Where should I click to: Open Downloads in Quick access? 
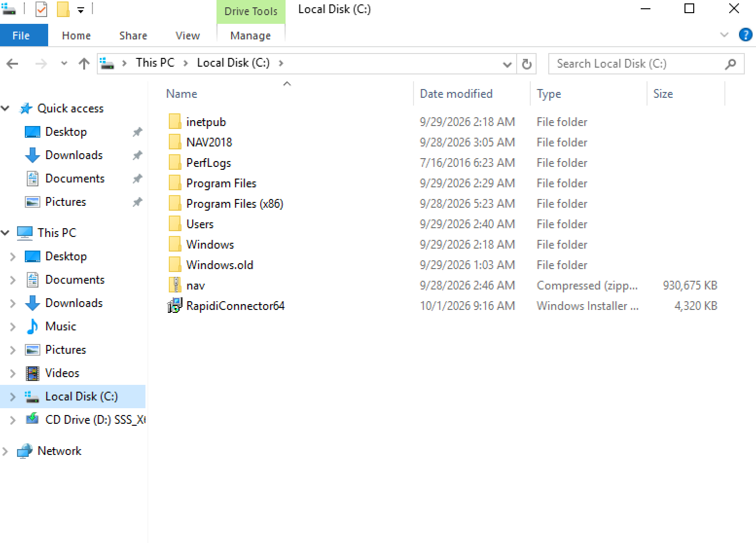(74, 155)
